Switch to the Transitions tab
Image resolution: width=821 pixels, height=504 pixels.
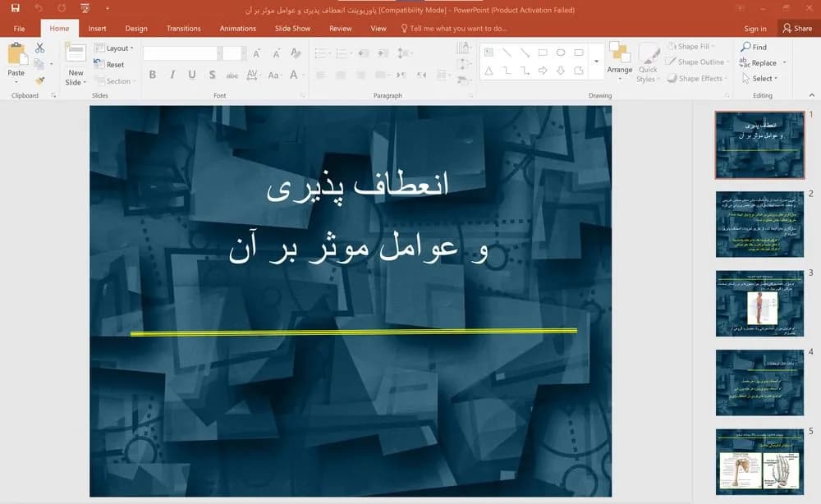pos(183,28)
